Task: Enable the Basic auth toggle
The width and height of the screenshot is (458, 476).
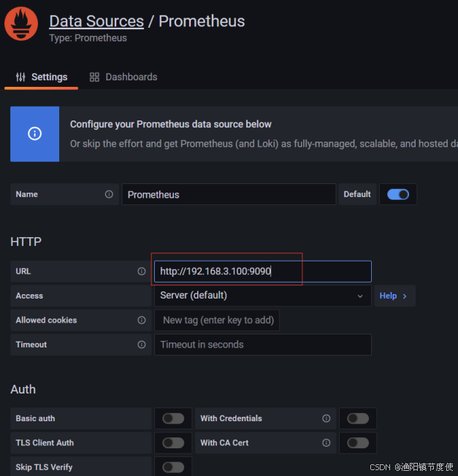Action: pyautogui.click(x=173, y=418)
